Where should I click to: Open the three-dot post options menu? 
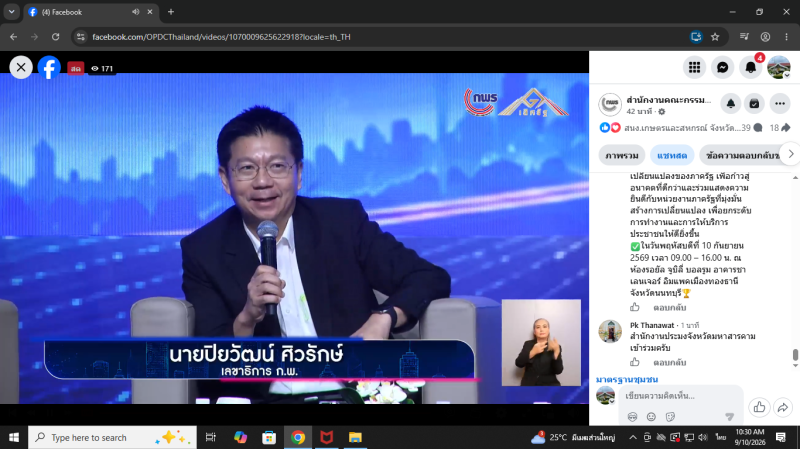[780, 104]
